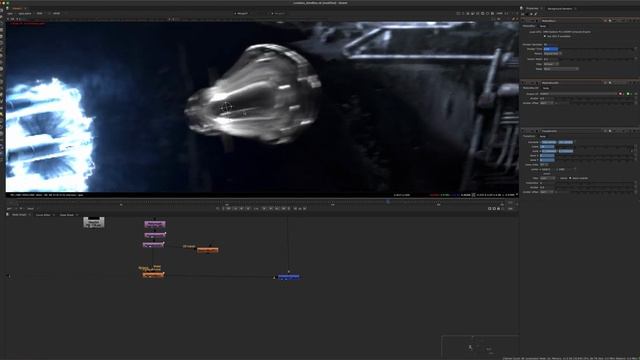
Task: Switch to the Curve Editor tab
Action: coord(43,215)
